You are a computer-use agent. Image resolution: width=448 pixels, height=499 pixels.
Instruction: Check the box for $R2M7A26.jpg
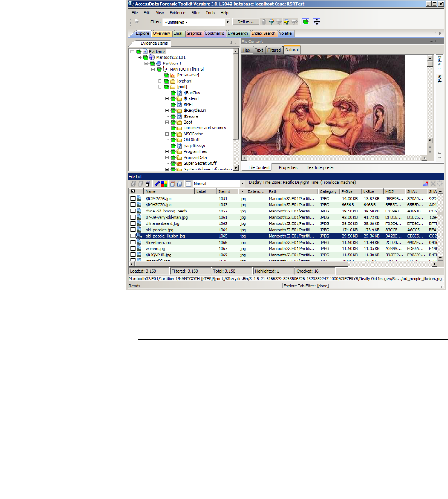(x=133, y=198)
